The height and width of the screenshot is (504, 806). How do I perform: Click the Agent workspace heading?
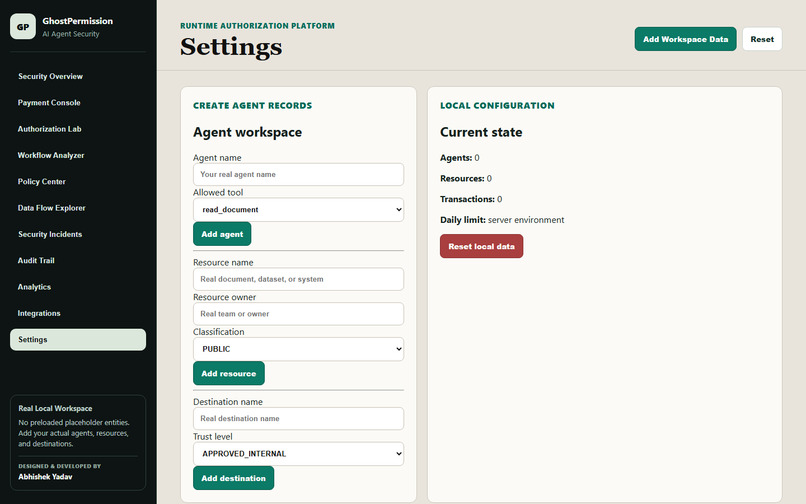tap(247, 132)
